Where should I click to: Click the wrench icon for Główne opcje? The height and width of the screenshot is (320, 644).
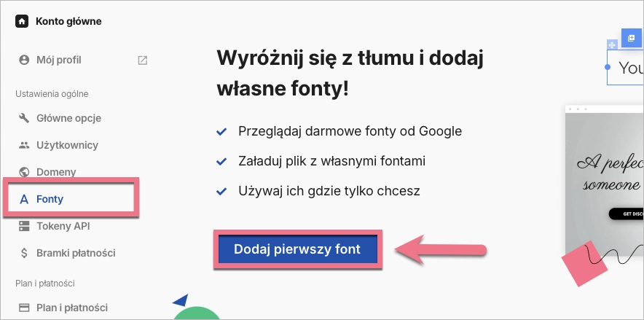coord(24,118)
